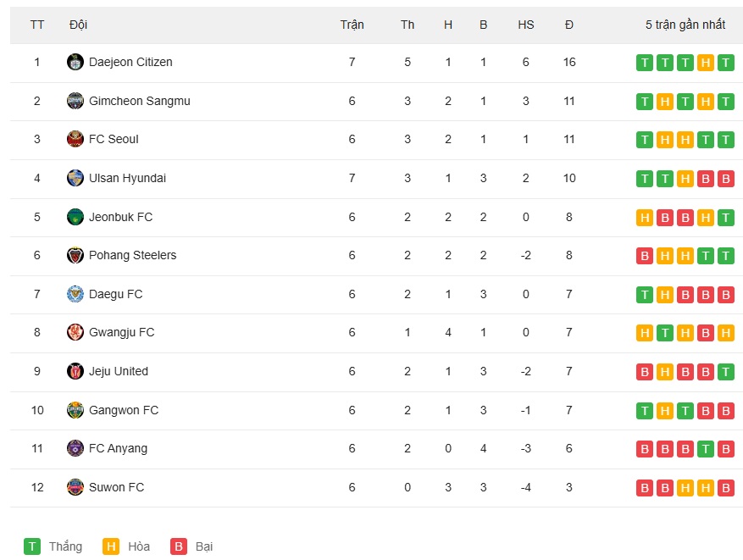This screenshot has height=560, width=743.
Task: Click the last form badge for Daejeon Citizen
Action: click(x=725, y=63)
